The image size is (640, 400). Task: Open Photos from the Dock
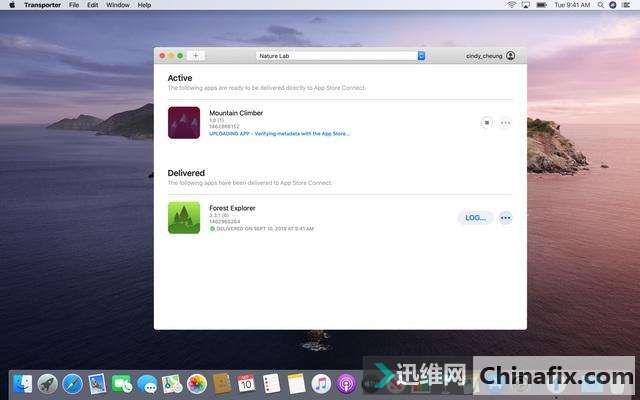[197, 384]
